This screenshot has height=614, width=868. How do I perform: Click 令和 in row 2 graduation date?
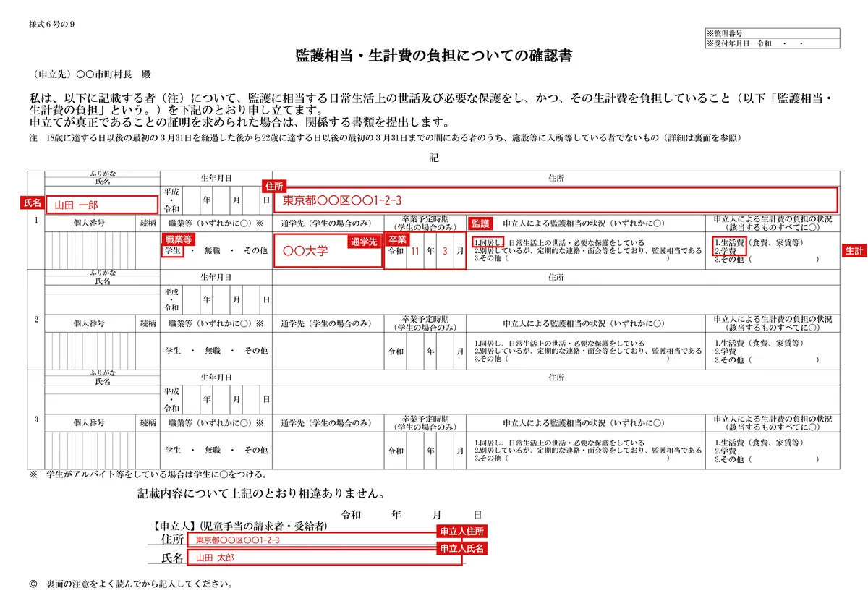[396, 351]
